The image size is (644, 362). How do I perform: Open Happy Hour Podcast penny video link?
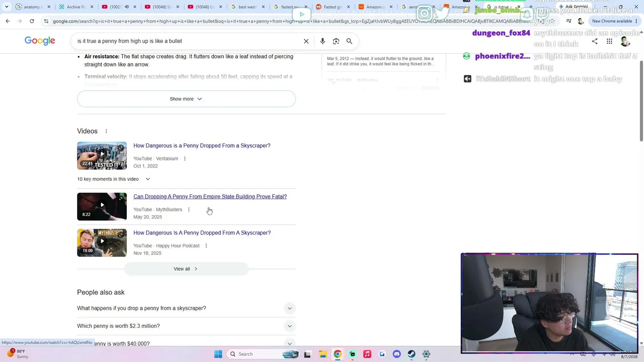[x=202, y=233]
